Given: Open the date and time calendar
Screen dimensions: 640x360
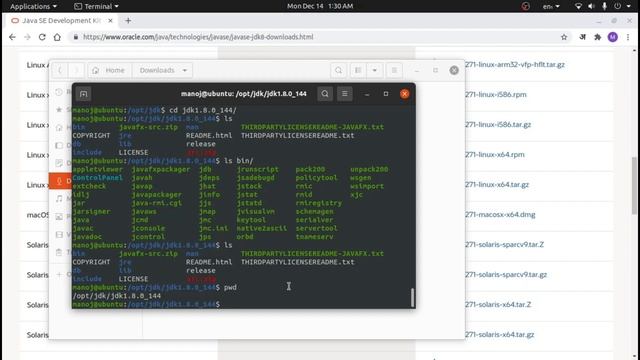Looking at the screenshot, I should click(x=320, y=6).
